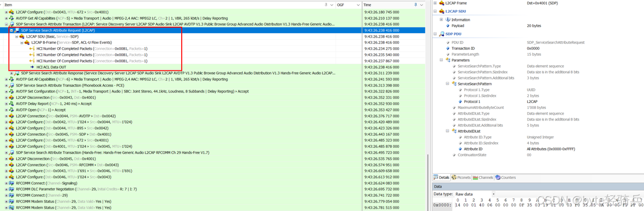Click the AVDTP Delay Report row icon
Screen dimensions: 644x211
coord(12,103)
